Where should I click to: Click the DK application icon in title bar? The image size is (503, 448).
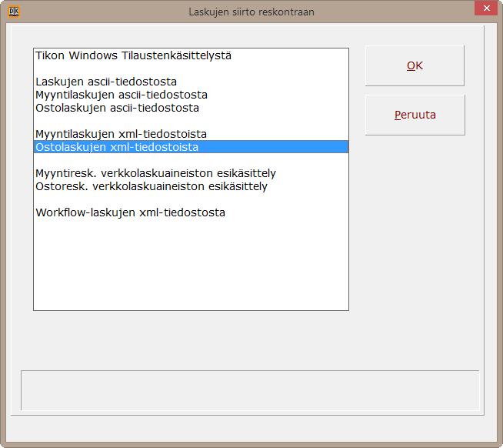click(x=14, y=12)
